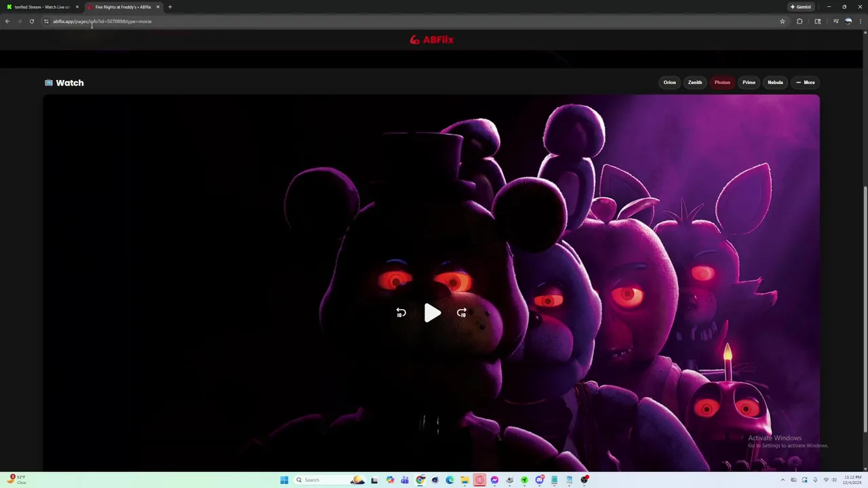The width and height of the screenshot is (868, 488).
Task: Open Microsoft Teams from the taskbar
Action: 405,480
